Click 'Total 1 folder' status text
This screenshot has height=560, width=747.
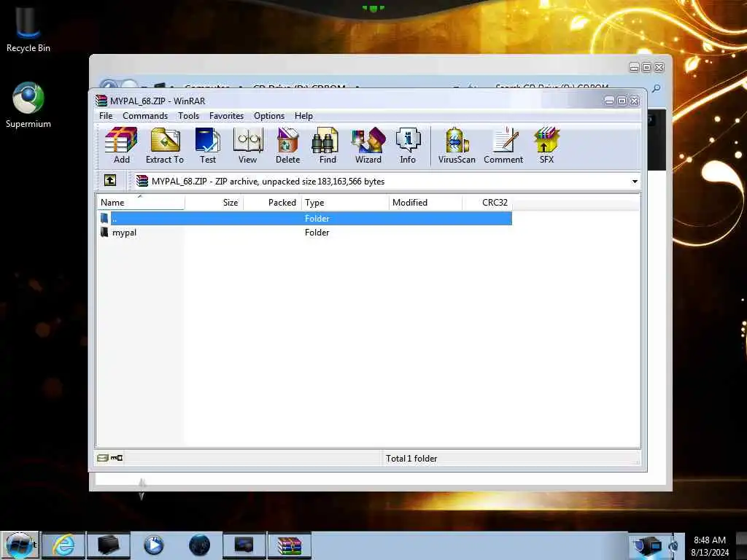pos(411,458)
